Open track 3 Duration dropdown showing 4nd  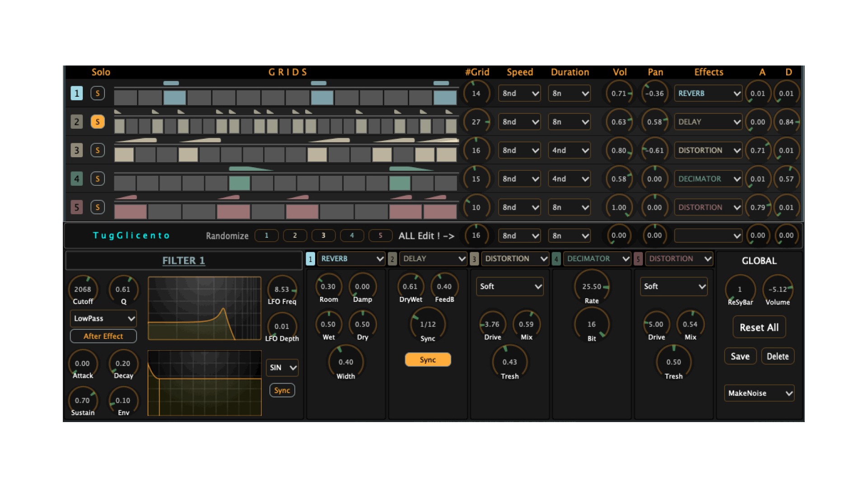(569, 150)
